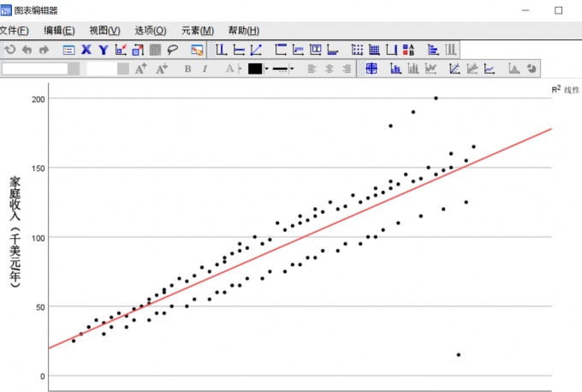Screen dimensions: 582x392
Task: Open the 元素(M) menu
Action: coord(197,30)
